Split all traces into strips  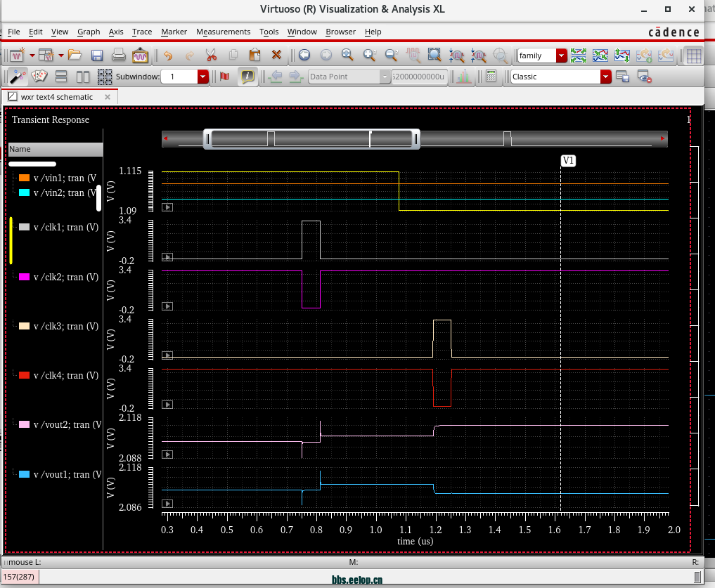click(578, 55)
